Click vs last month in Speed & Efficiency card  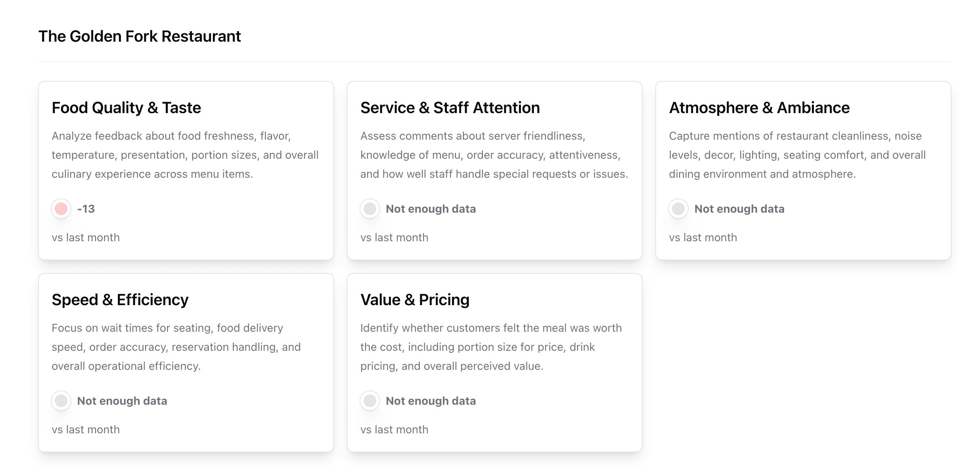pos(86,429)
